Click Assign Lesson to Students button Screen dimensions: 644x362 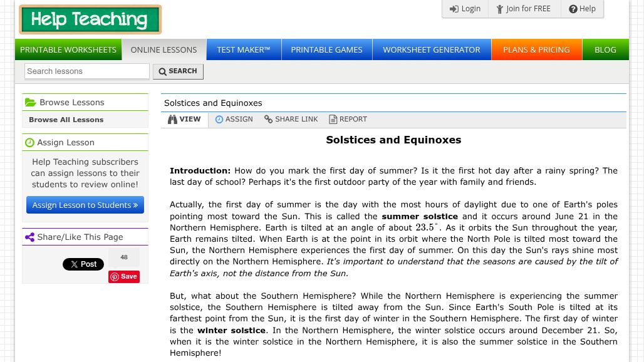pyautogui.click(x=85, y=205)
